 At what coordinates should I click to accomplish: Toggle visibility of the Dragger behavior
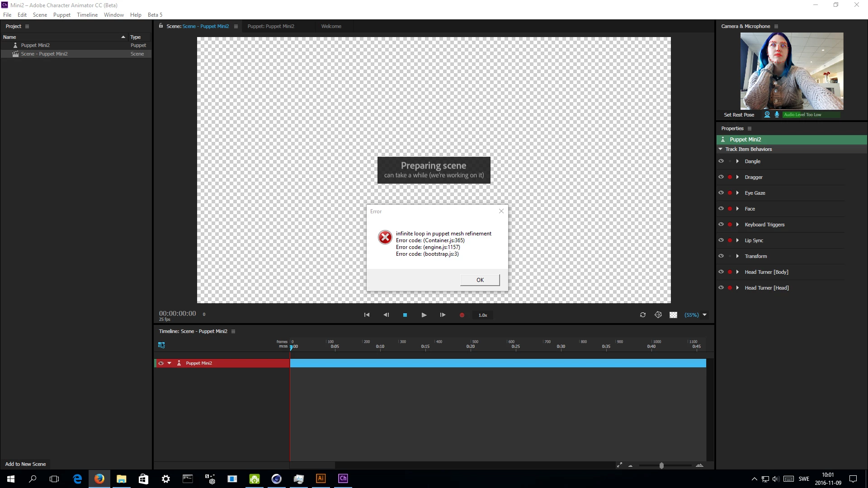(721, 177)
